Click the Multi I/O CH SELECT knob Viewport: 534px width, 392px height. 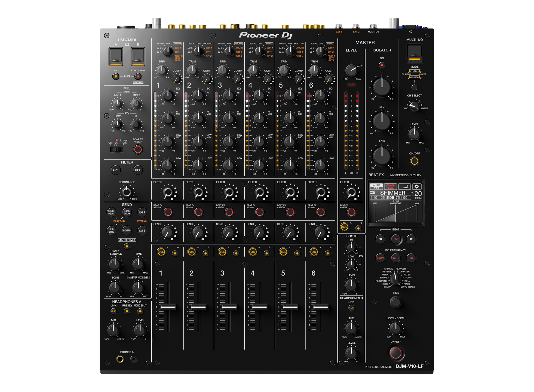pyautogui.click(x=414, y=106)
